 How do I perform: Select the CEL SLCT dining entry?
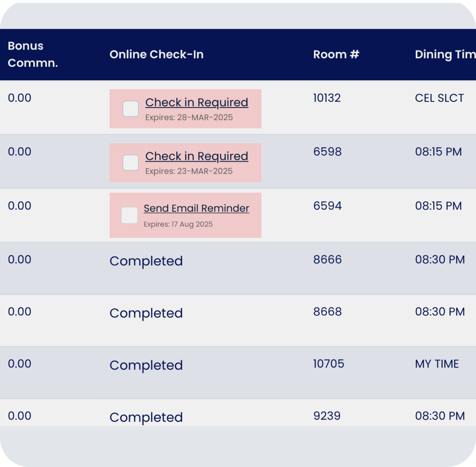pyautogui.click(x=439, y=98)
